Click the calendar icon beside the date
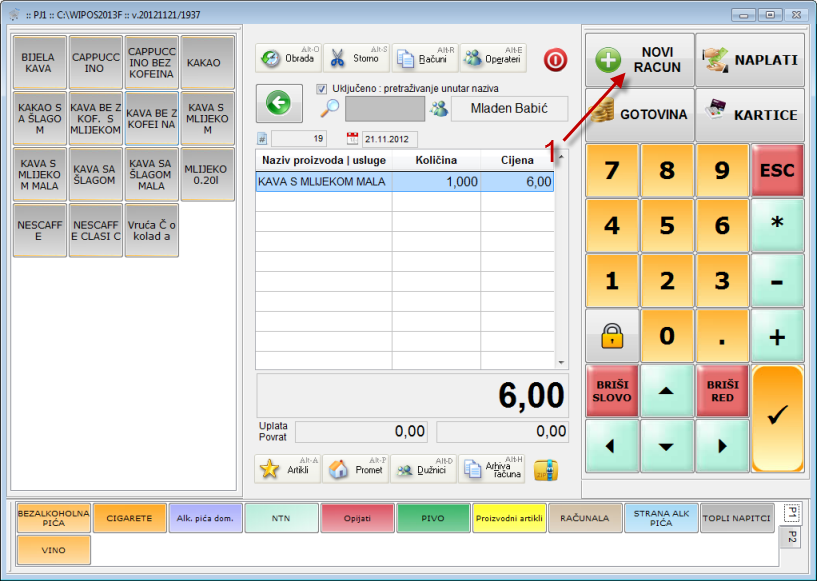 pos(352,139)
